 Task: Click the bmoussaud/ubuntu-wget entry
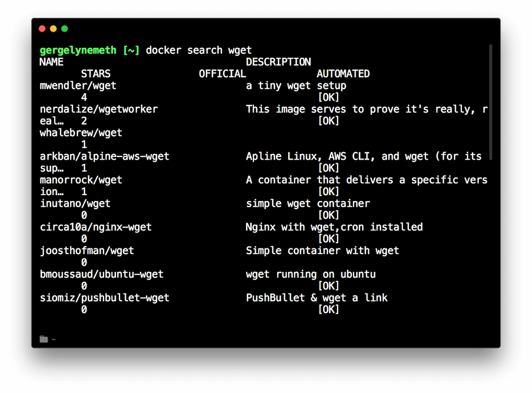[x=102, y=274]
